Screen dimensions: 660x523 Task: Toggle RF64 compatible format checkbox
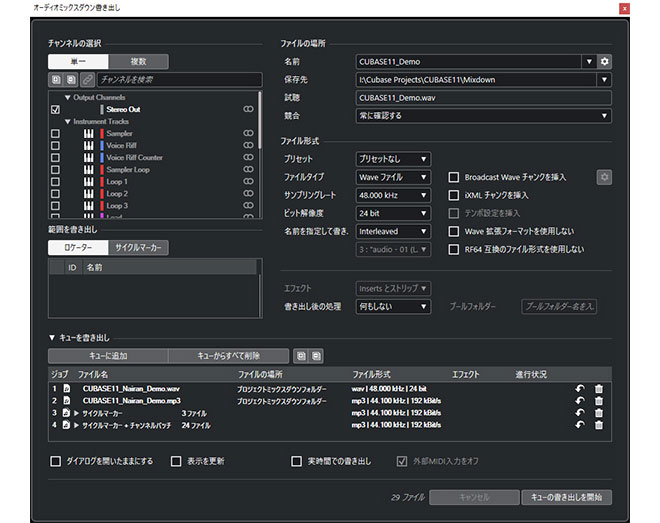(454, 250)
